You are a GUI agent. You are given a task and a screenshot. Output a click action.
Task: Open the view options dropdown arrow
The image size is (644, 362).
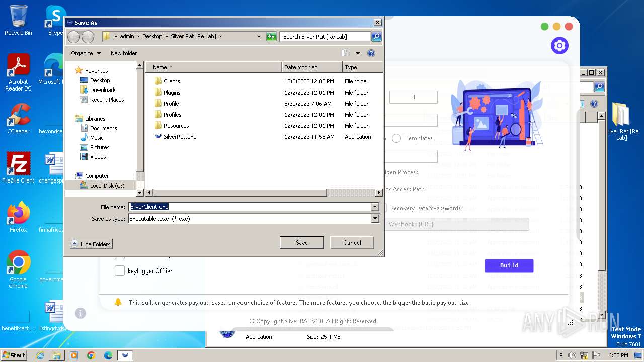[x=358, y=53]
